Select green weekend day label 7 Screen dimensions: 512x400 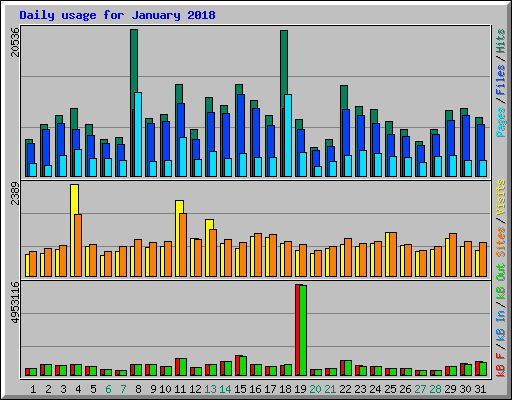(x=123, y=389)
